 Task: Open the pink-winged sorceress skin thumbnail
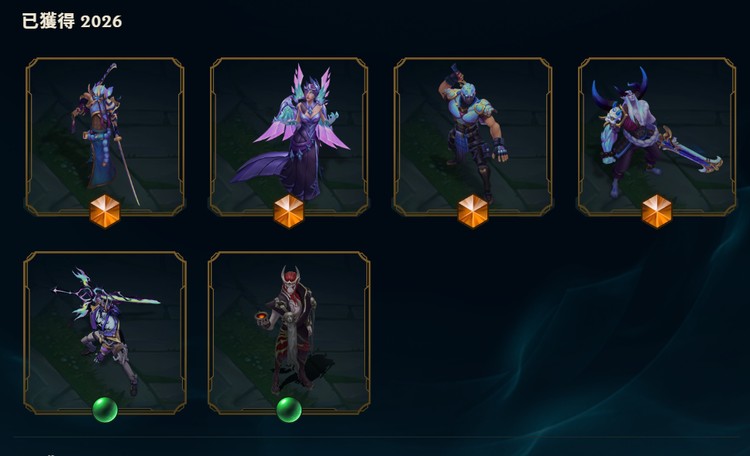click(x=289, y=137)
